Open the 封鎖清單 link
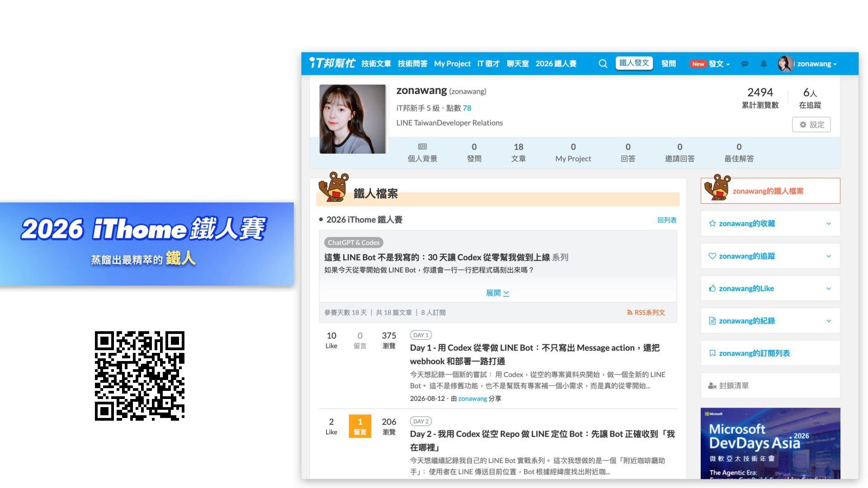868x488 pixels. 734,386
